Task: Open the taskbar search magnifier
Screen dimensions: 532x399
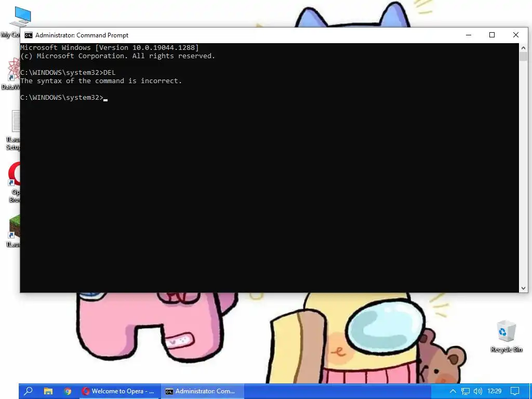Action: tap(29, 391)
